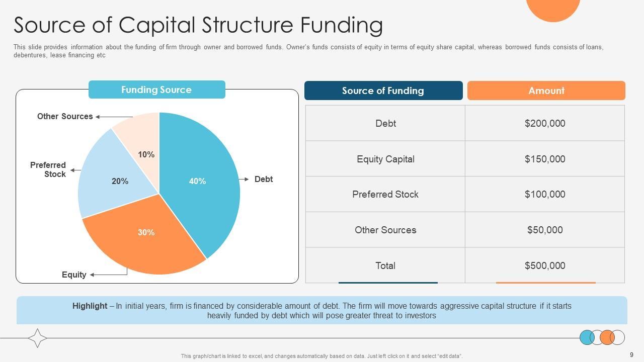Click the Funding Source header
644x362 pixels.
[x=156, y=90]
